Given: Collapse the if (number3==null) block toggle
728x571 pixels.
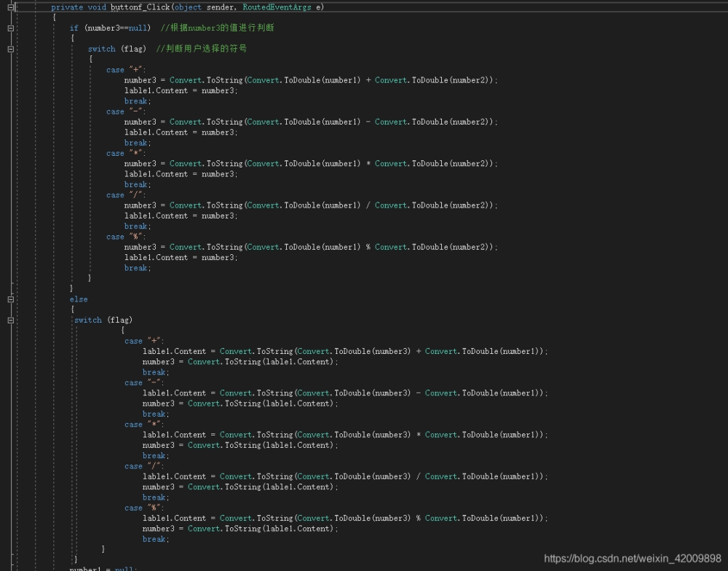Looking at the screenshot, I should 11,28.
